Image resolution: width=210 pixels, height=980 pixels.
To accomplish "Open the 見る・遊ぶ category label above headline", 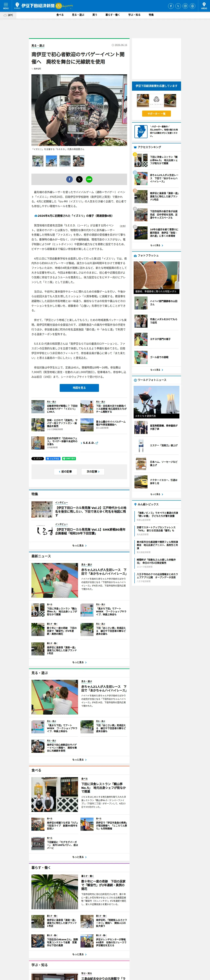I will (x=38, y=46).
